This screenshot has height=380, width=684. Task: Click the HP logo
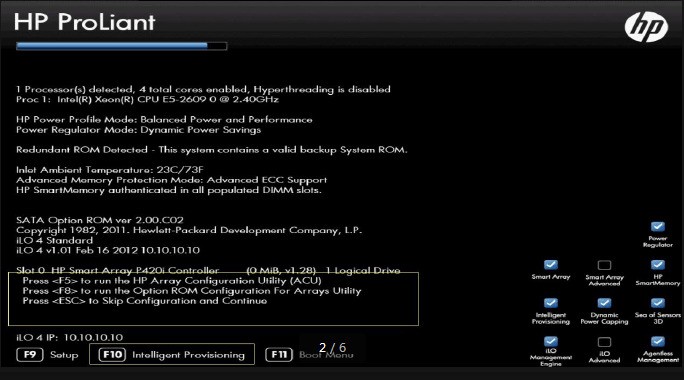point(646,27)
